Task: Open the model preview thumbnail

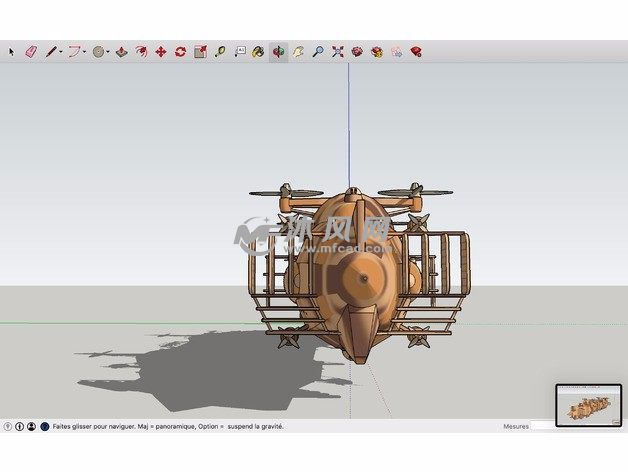Action: coord(588,407)
